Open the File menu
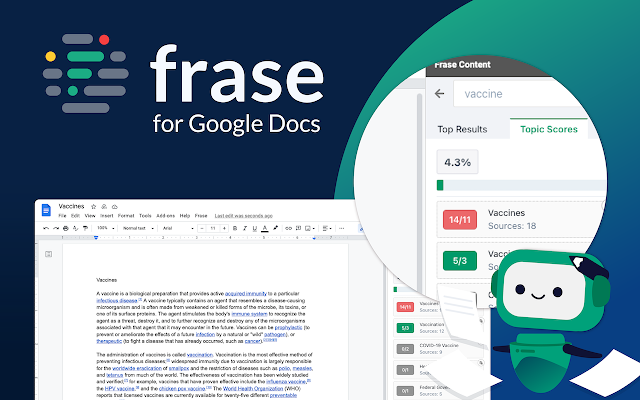This screenshot has height=400, width=640. (62, 216)
